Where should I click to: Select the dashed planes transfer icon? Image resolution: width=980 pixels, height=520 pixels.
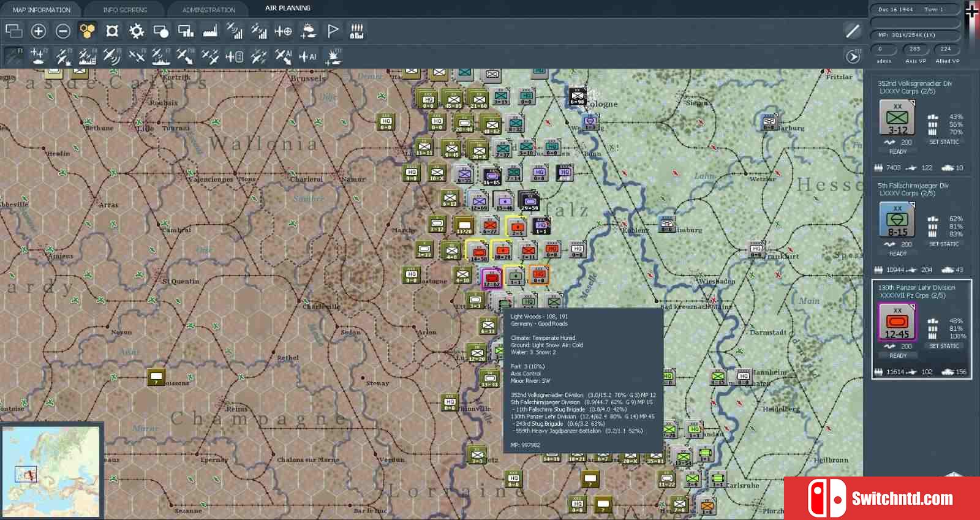[258, 56]
